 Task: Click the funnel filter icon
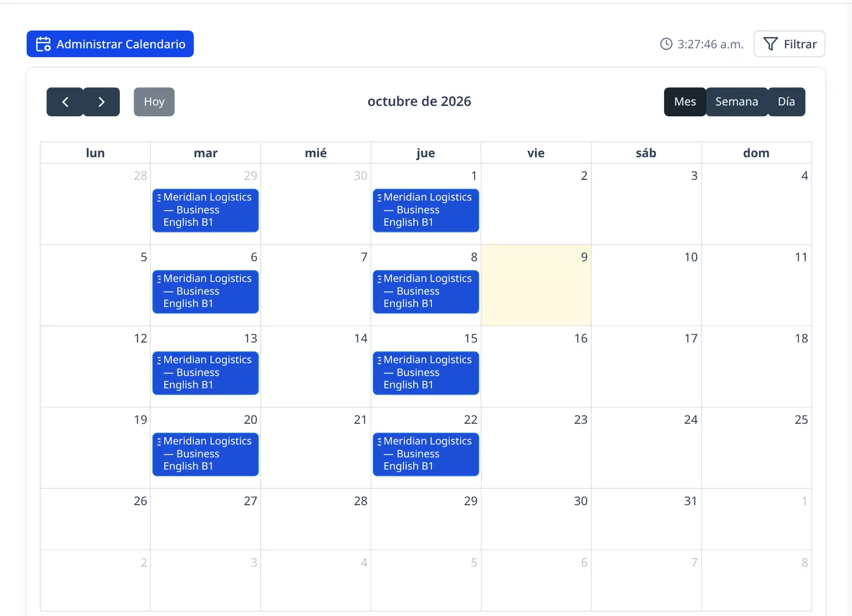click(x=770, y=44)
